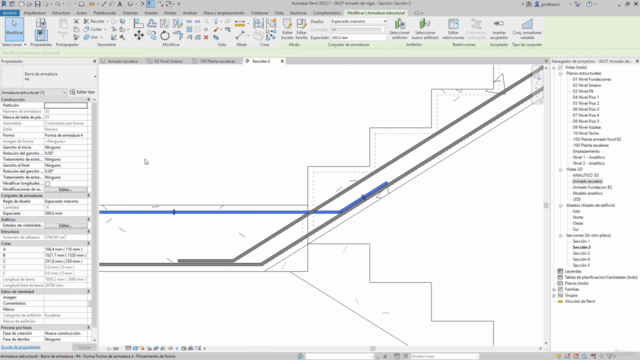
Task: Click the Save icon in quick access toolbar
Action: 38,4
